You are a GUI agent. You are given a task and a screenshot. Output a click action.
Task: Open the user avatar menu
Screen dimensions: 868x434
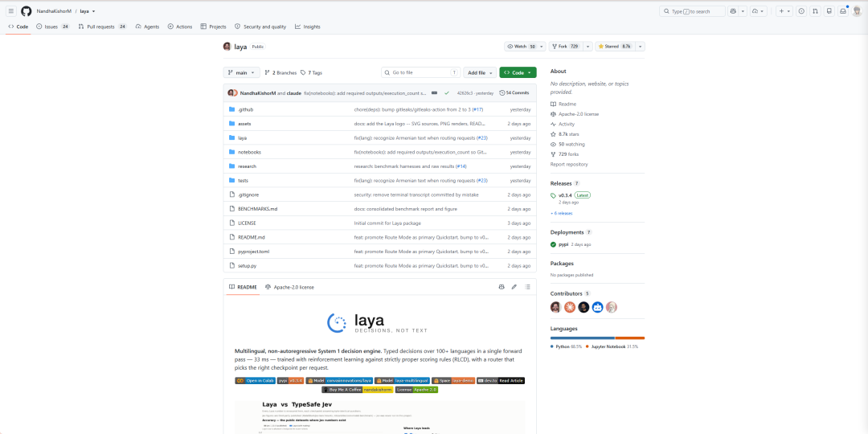pyautogui.click(x=857, y=11)
